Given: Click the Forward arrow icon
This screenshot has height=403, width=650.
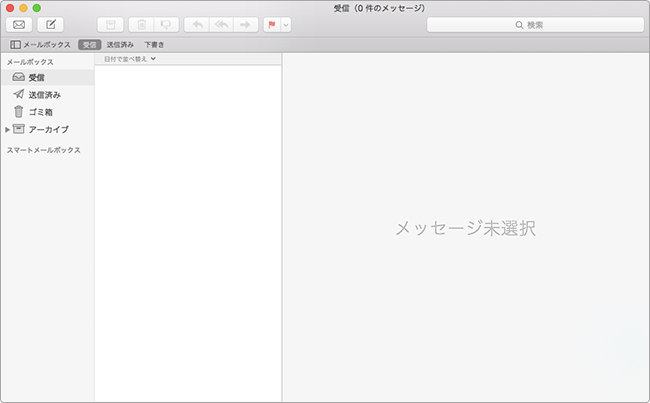Looking at the screenshot, I should 246,24.
